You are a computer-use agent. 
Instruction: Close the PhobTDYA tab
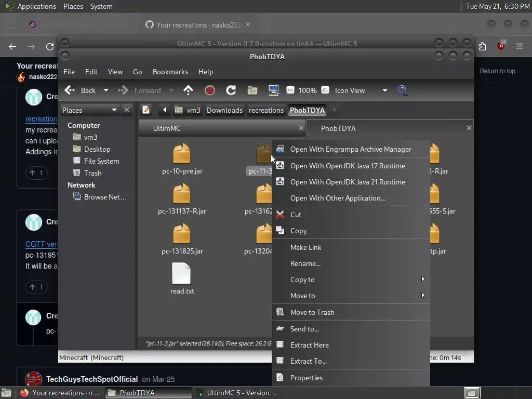click(x=469, y=128)
